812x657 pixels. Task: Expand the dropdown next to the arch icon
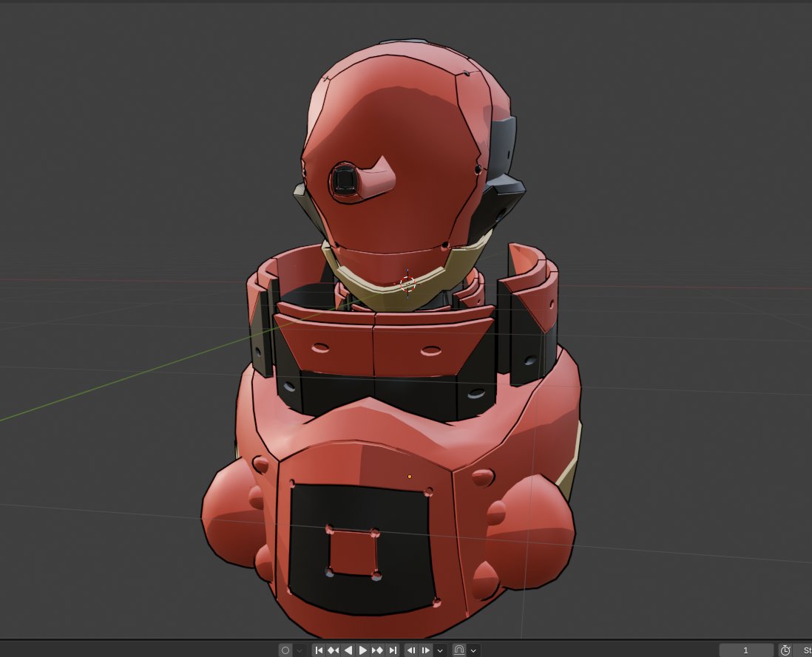tap(473, 650)
